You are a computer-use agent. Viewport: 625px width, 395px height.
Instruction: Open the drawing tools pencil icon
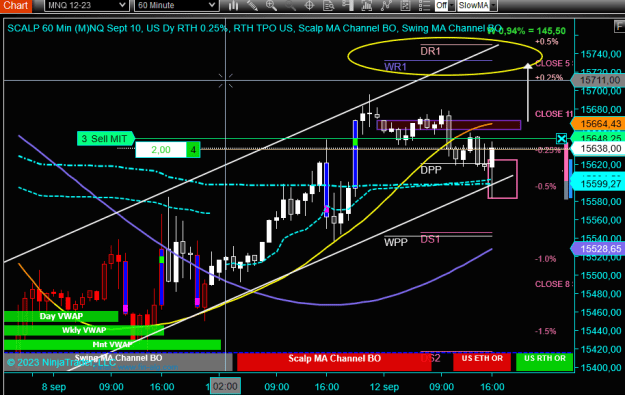tap(252, 5)
